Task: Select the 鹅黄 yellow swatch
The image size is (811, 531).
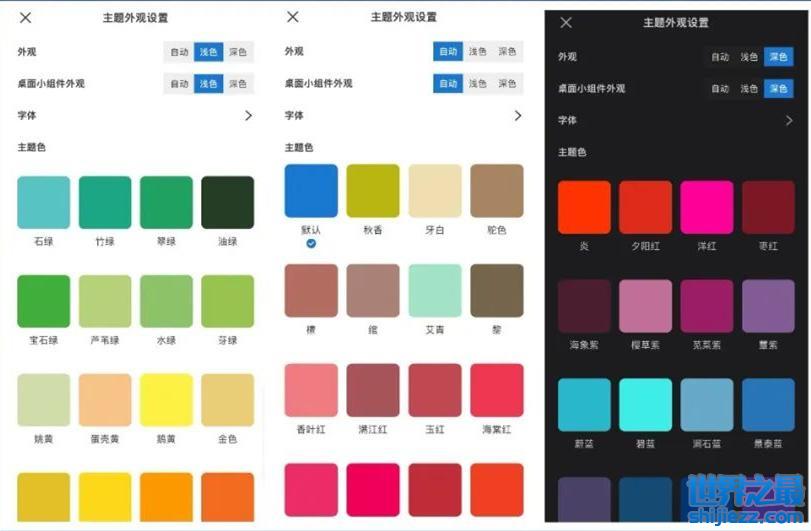Action: tap(166, 400)
